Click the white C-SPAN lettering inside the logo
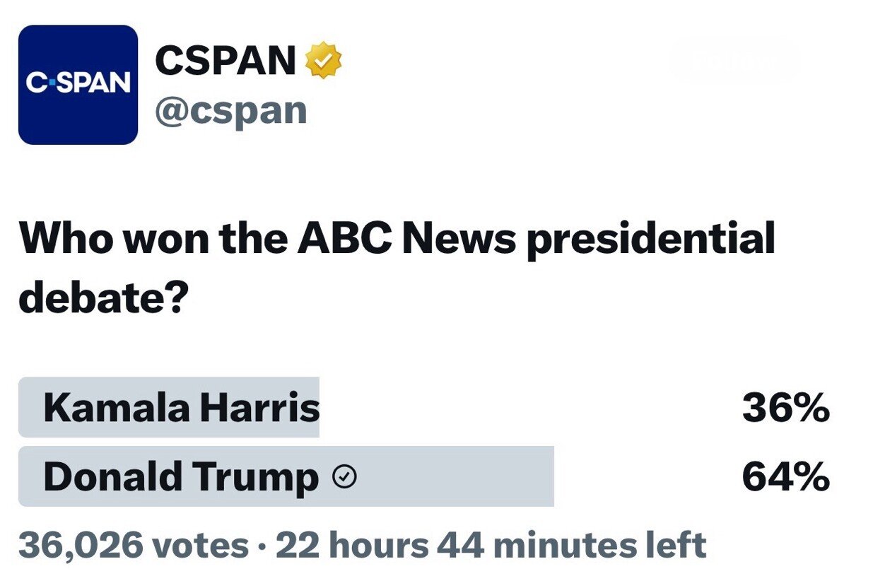873x588 pixels. [x=78, y=84]
